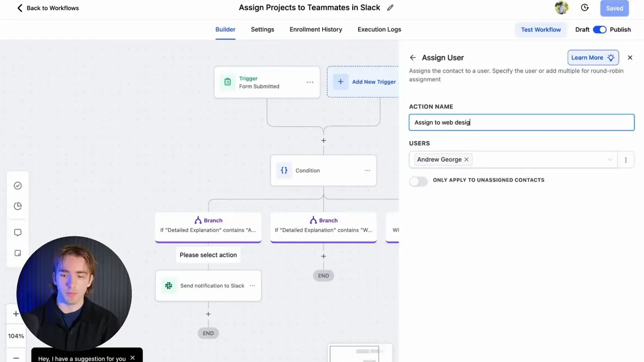Dismiss the suggestion popup with X
Image resolution: width=644 pixels, height=362 pixels.
coord(132,358)
